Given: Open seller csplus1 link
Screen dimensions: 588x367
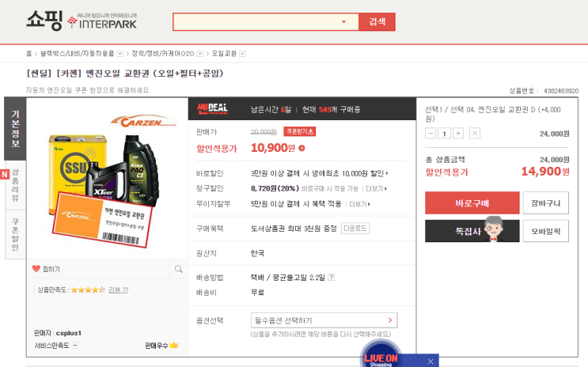Looking at the screenshot, I should pos(69,333).
